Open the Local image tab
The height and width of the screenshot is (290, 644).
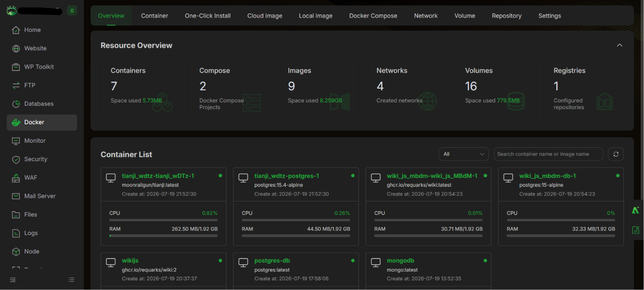[316, 16]
